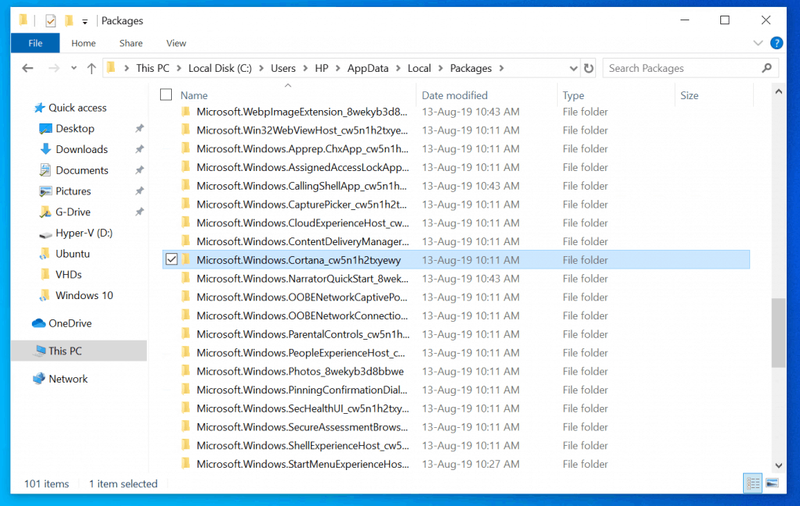
Task: Go up one folder level
Action: click(91, 68)
